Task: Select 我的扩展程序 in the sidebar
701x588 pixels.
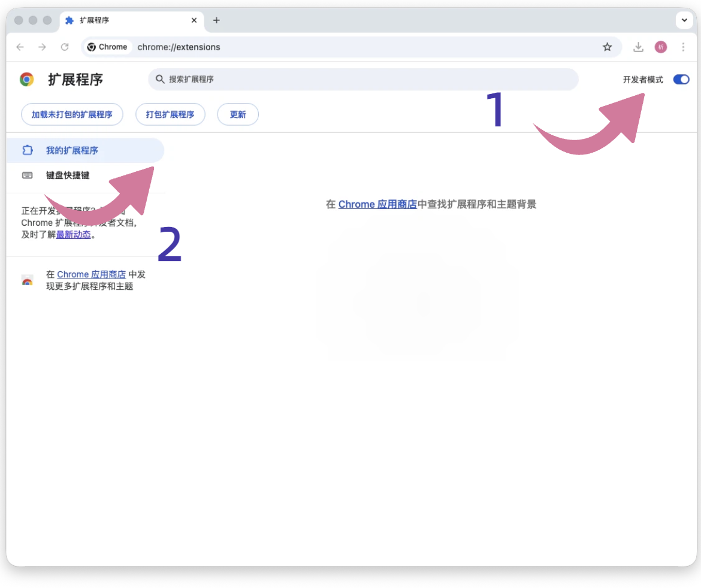Action: coord(85,150)
